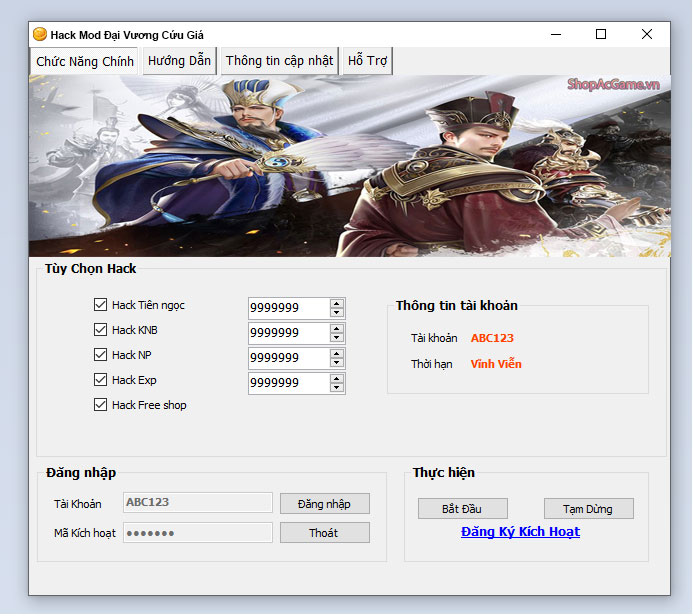Maximize the Hack Mod window
693x616 pixels.
point(601,34)
